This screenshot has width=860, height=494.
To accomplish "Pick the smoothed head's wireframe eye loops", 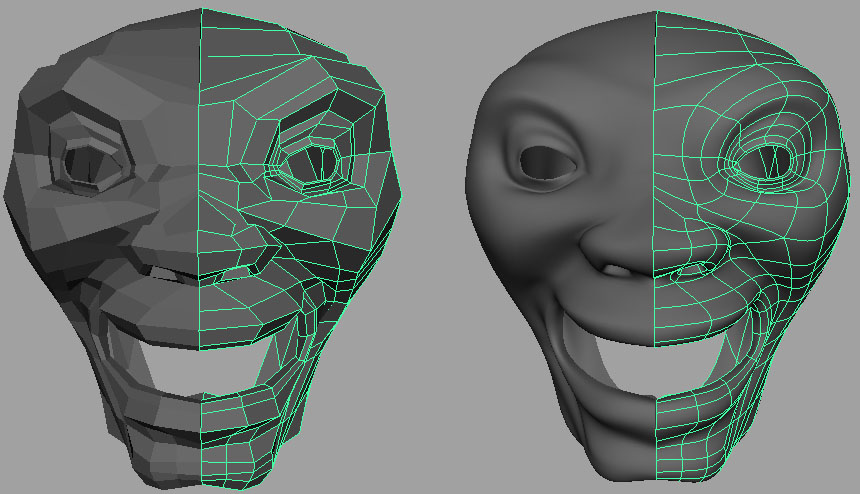I will click(x=765, y=160).
